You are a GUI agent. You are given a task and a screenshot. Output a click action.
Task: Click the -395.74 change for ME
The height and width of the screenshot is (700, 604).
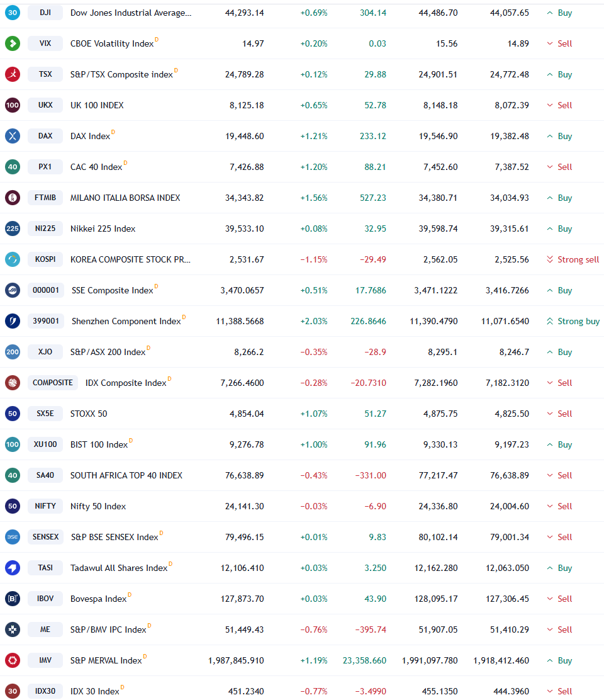[371, 629]
